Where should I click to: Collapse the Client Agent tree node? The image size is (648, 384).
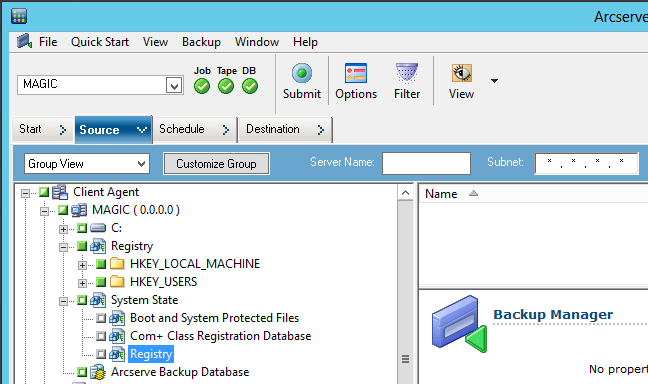(26, 193)
